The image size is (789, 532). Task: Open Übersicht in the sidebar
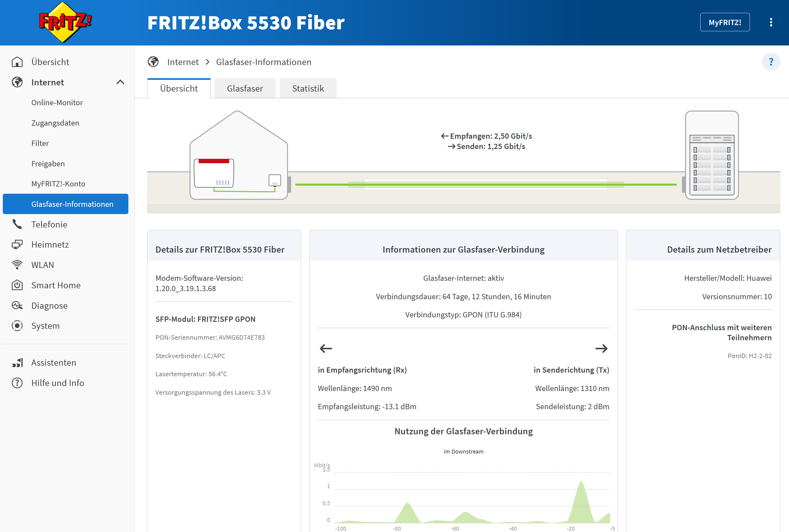tap(50, 62)
